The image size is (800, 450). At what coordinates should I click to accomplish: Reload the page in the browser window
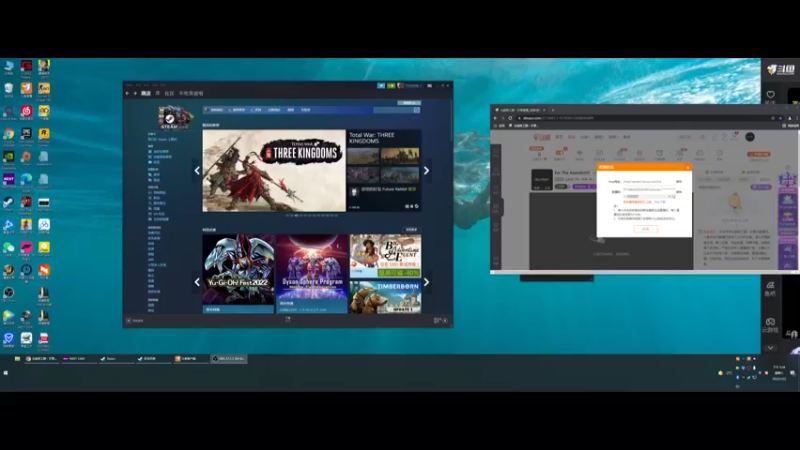(x=510, y=118)
